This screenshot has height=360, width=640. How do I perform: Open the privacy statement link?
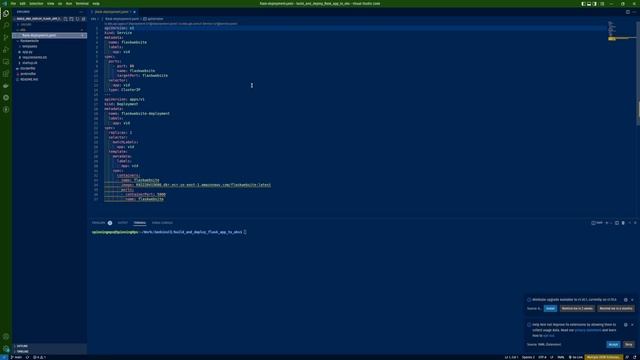point(588,330)
